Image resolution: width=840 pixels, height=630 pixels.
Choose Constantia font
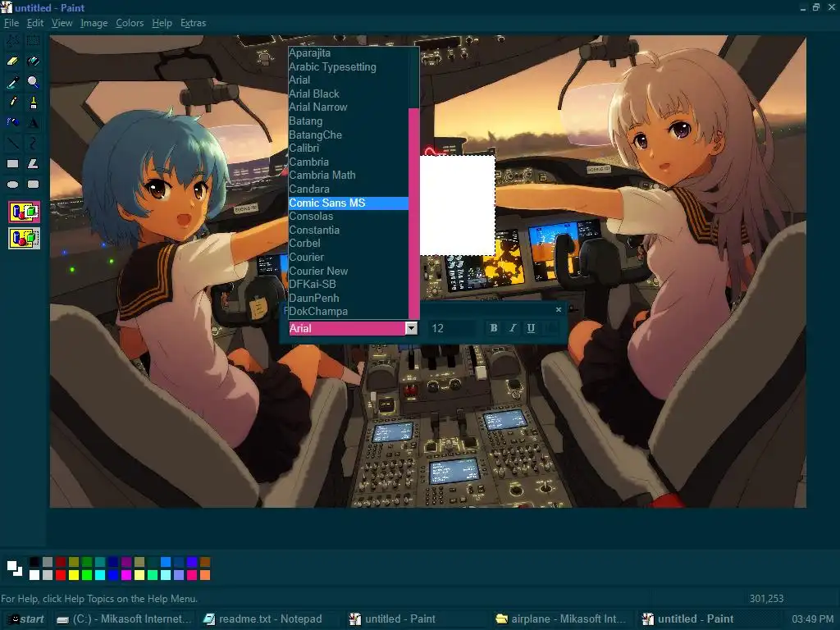[x=348, y=230]
